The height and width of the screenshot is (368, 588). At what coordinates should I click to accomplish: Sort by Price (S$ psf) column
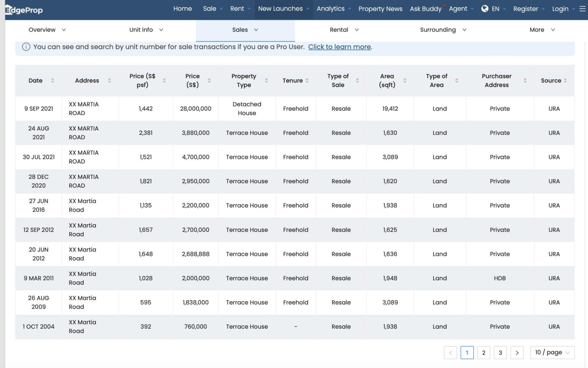coord(164,80)
